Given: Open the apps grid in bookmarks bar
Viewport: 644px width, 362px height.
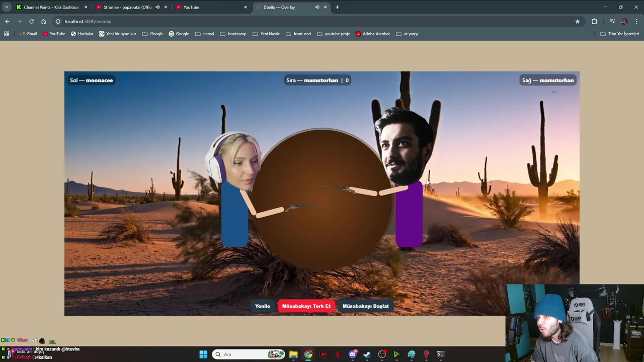Looking at the screenshot, I should pyautogui.click(x=7, y=34).
